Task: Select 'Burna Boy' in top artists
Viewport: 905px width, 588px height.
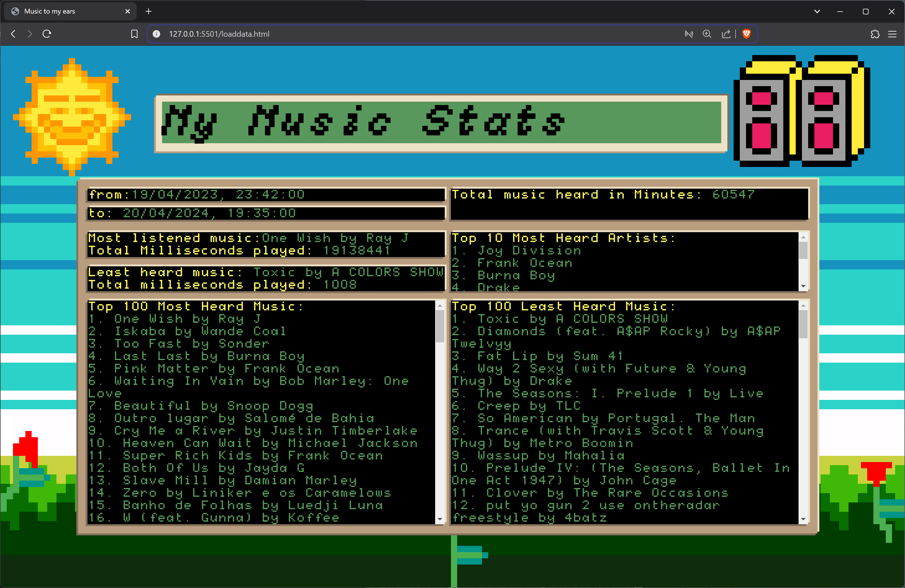Action: pos(503,275)
